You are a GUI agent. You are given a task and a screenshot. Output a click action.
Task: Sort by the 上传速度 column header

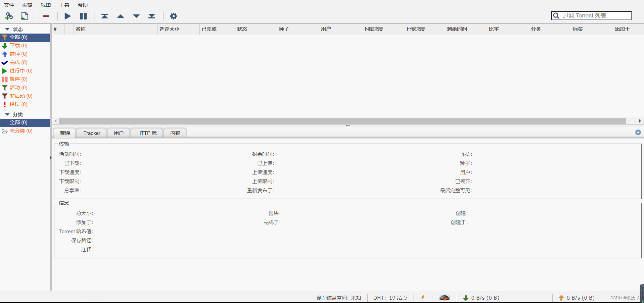(424, 29)
